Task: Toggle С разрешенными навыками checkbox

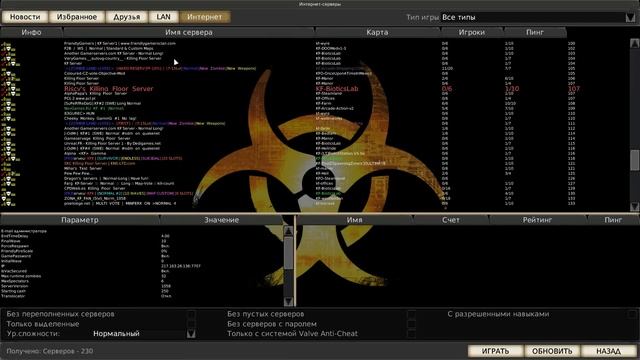Action: pos(632,314)
